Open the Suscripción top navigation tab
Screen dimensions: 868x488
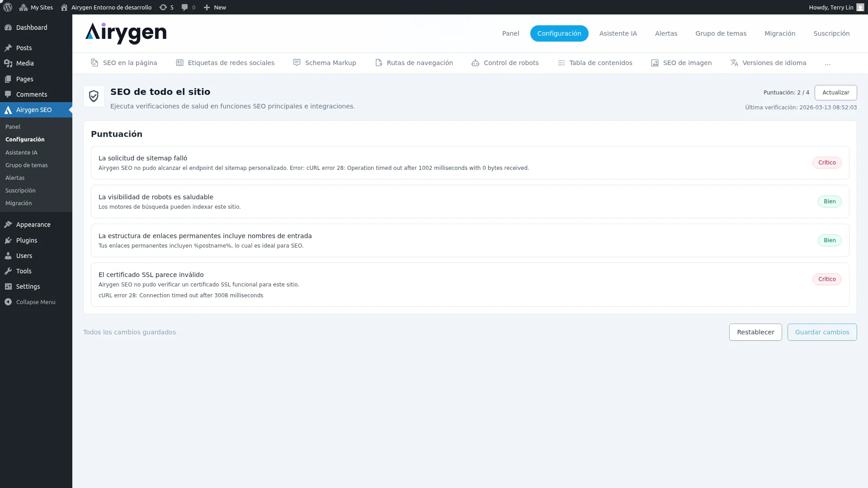(x=831, y=33)
